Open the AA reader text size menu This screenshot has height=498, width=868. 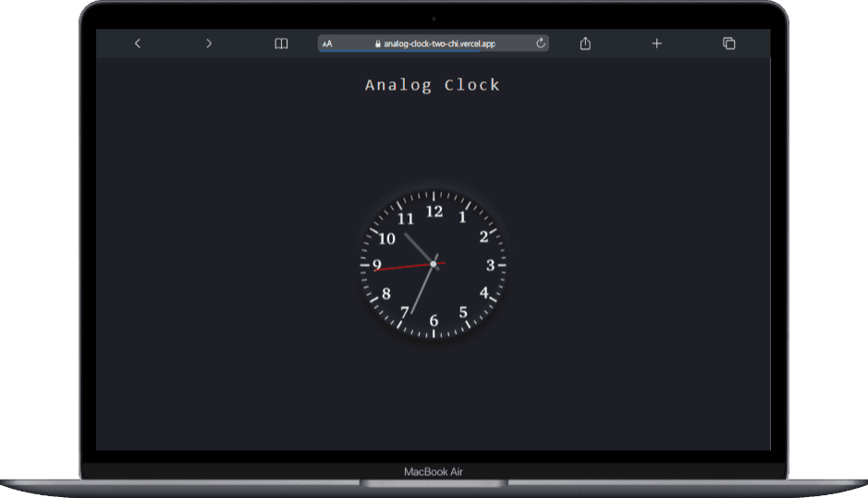coord(327,43)
